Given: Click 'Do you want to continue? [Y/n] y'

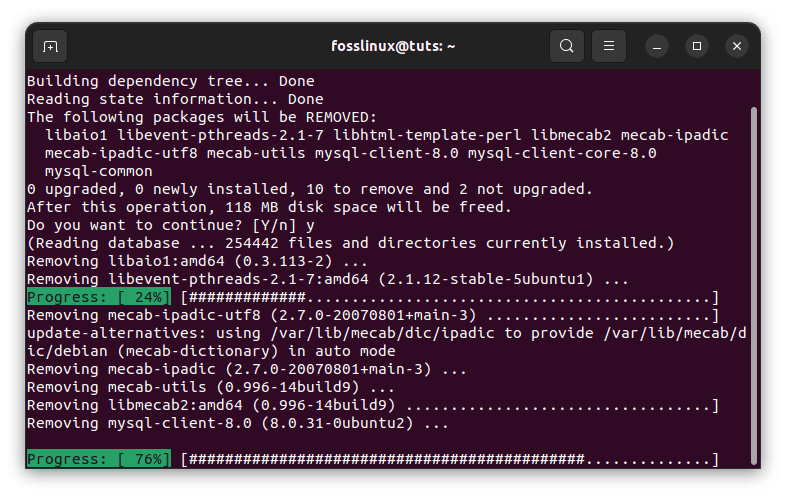Looking at the screenshot, I should click(x=170, y=225).
